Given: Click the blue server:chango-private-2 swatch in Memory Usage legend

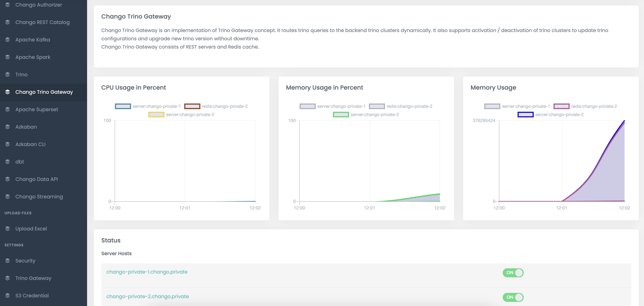Looking at the screenshot, I should coord(525,115).
